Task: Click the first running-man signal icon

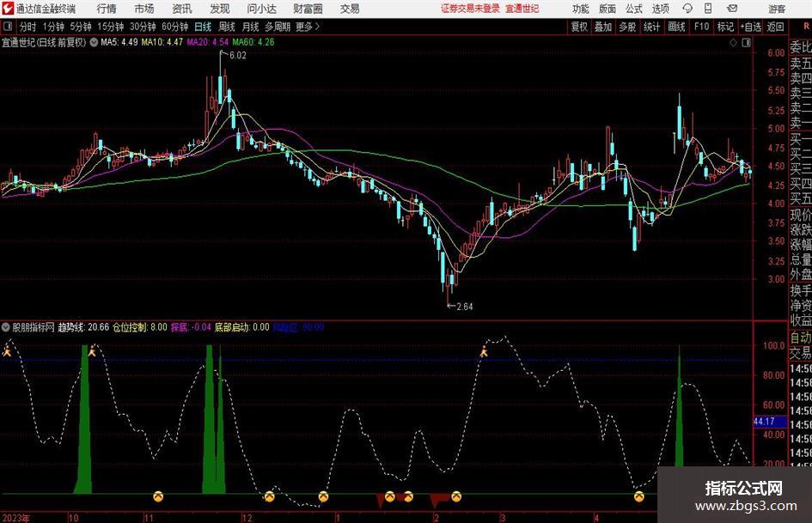Action: (7, 350)
